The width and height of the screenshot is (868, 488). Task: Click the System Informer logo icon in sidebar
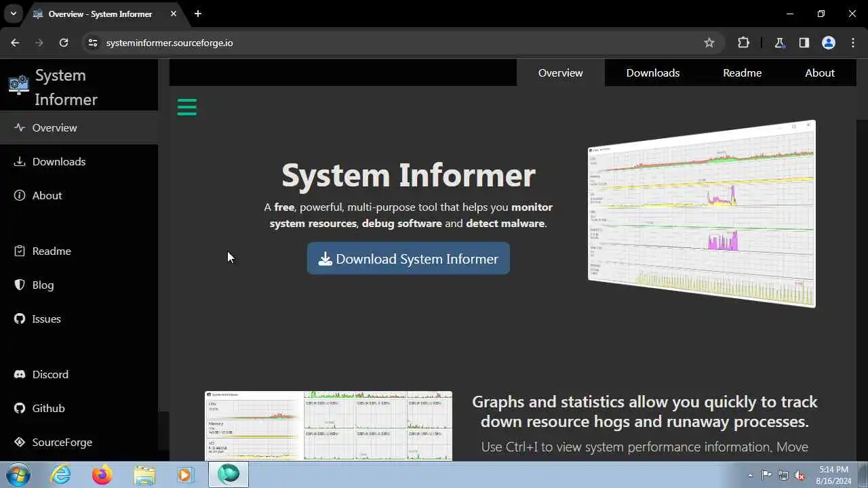pos(19,84)
